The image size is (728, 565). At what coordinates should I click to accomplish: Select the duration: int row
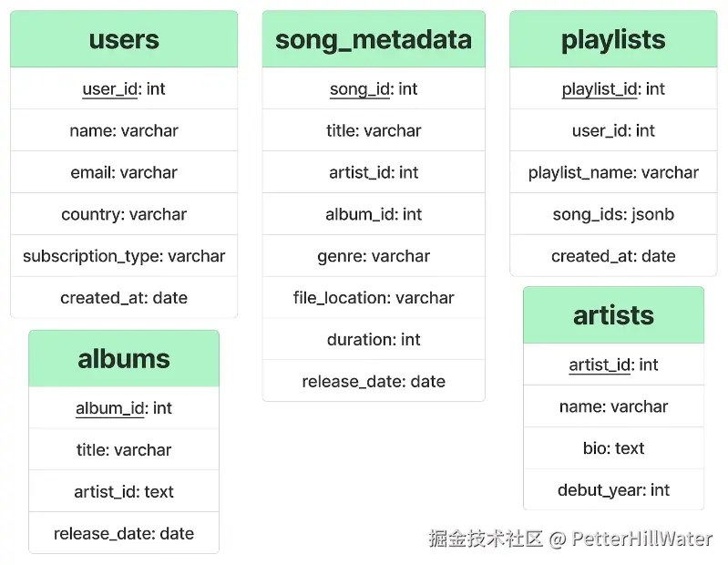point(374,339)
